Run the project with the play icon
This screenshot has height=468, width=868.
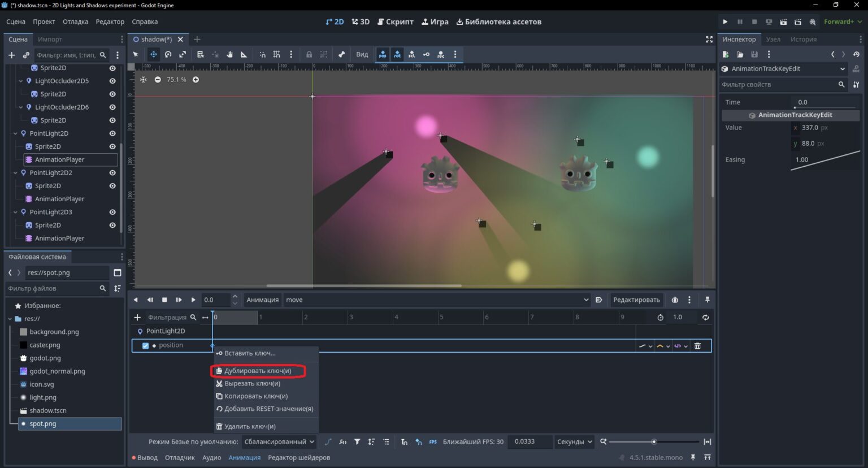point(725,21)
